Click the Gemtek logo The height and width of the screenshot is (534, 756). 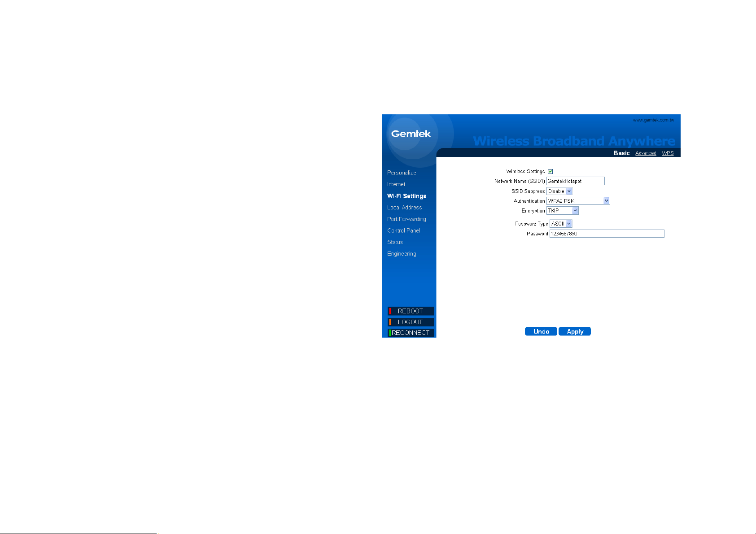tap(411, 134)
